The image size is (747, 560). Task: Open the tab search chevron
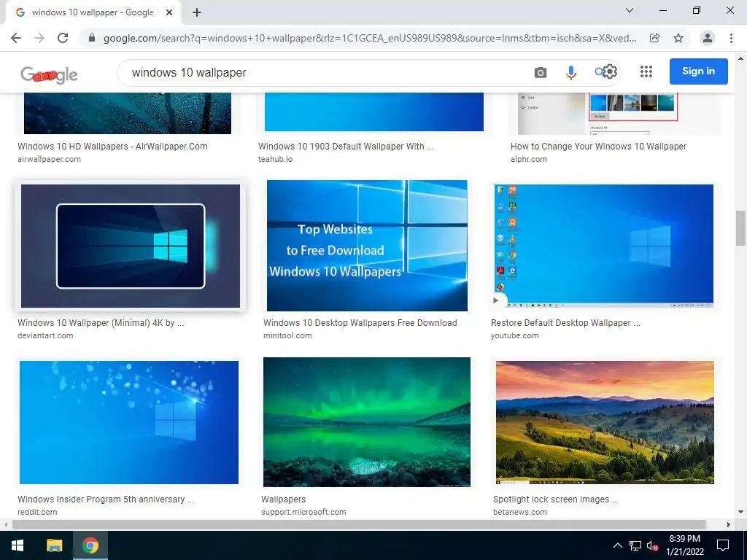pyautogui.click(x=630, y=10)
